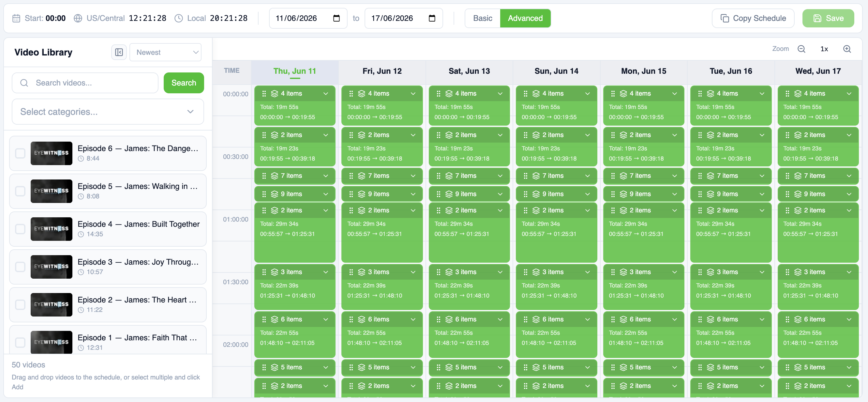Click layers icon on Fri 4 items block
The width and height of the screenshot is (868, 402).
click(x=362, y=93)
